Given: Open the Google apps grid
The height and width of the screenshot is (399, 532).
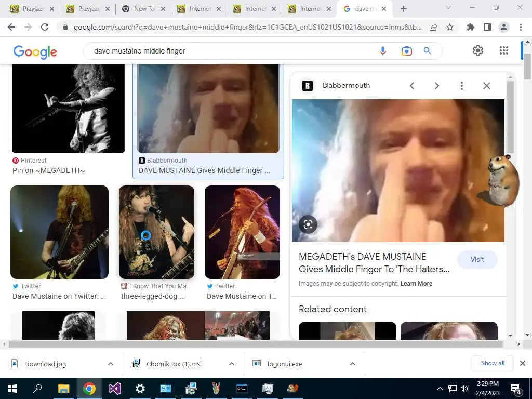Looking at the screenshot, I should [x=504, y=50].
